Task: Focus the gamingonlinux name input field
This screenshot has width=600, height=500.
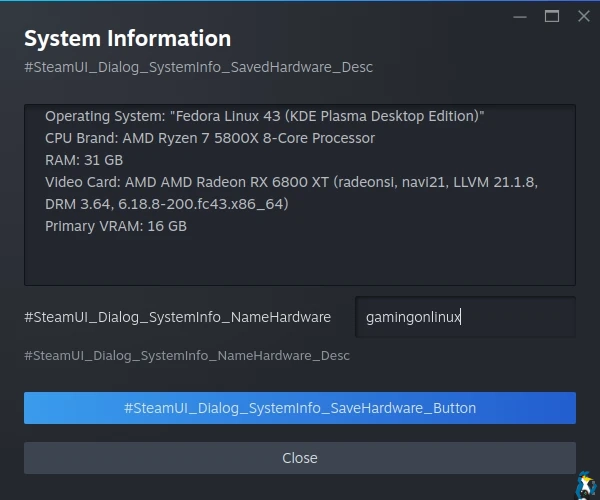Action: (x=465, y=317)
